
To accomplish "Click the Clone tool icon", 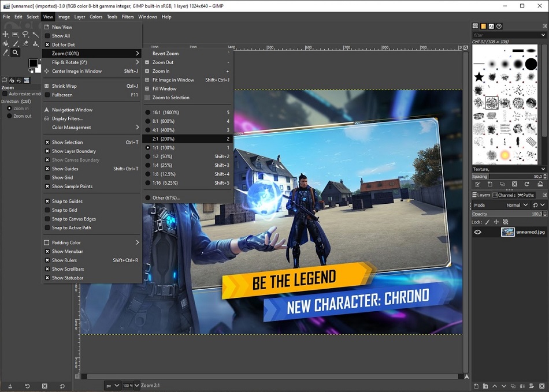I will point(35,43).
